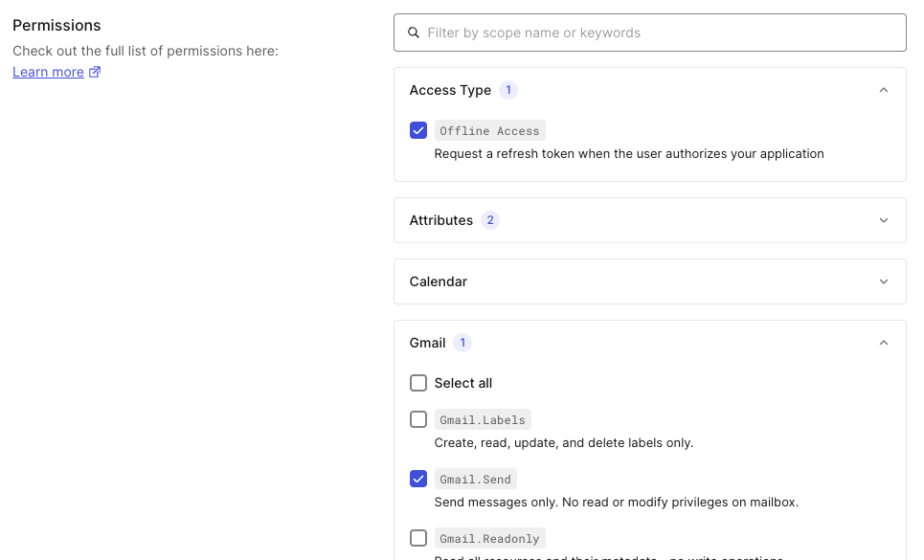Disable the Offline Access checkbox
Viewport: 924px width, 560px height.
pos(418,130)
